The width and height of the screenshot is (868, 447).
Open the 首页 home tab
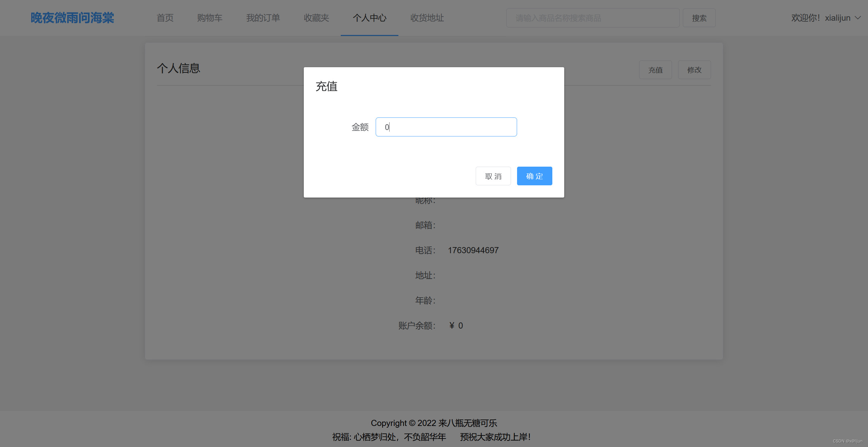pyautogui.click(x=165, y=18)
